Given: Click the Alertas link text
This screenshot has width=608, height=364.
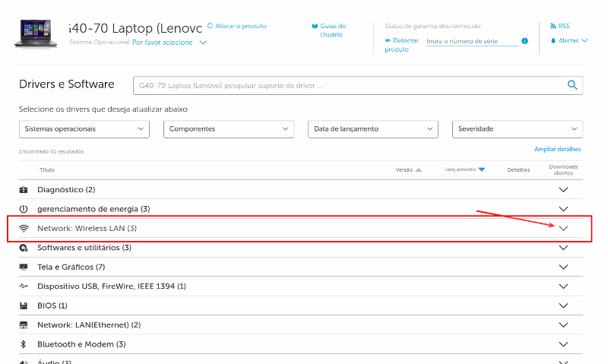Looking at the screenshot, I should (x=568, y=41).
